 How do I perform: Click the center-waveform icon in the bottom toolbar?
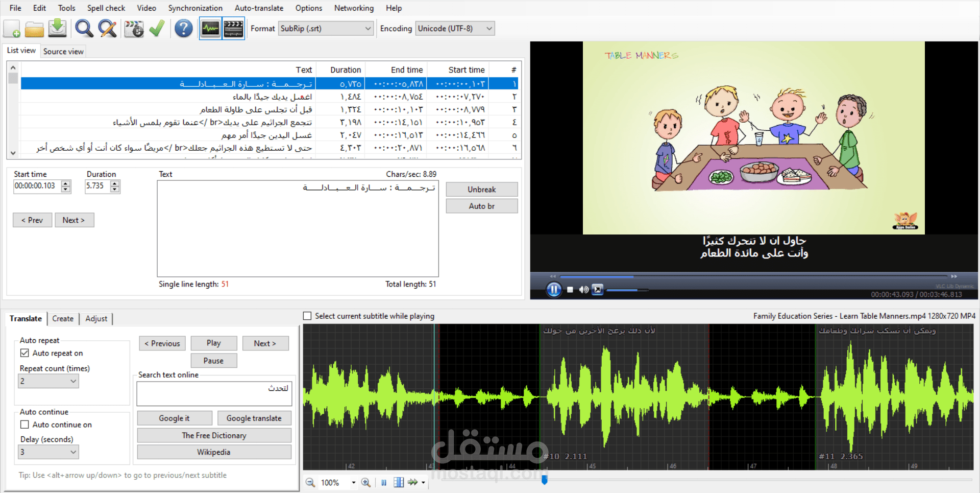[x=399, y=482]
